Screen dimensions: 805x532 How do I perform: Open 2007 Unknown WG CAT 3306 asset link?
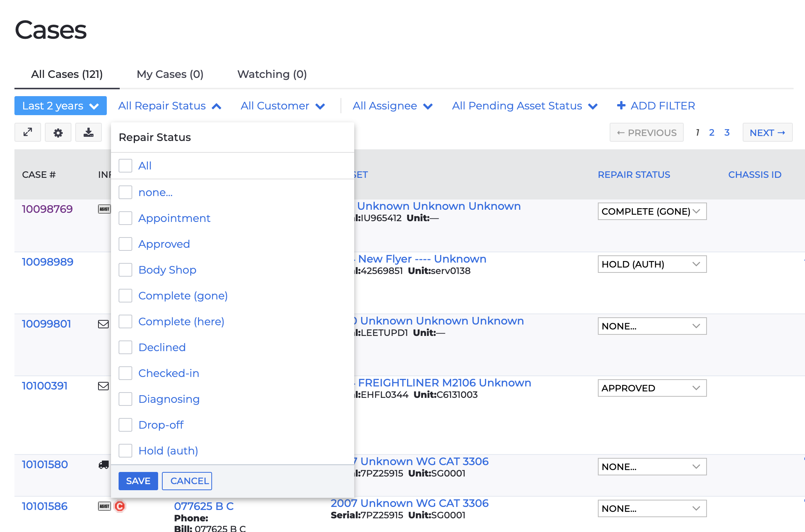(x=410, y=503)
